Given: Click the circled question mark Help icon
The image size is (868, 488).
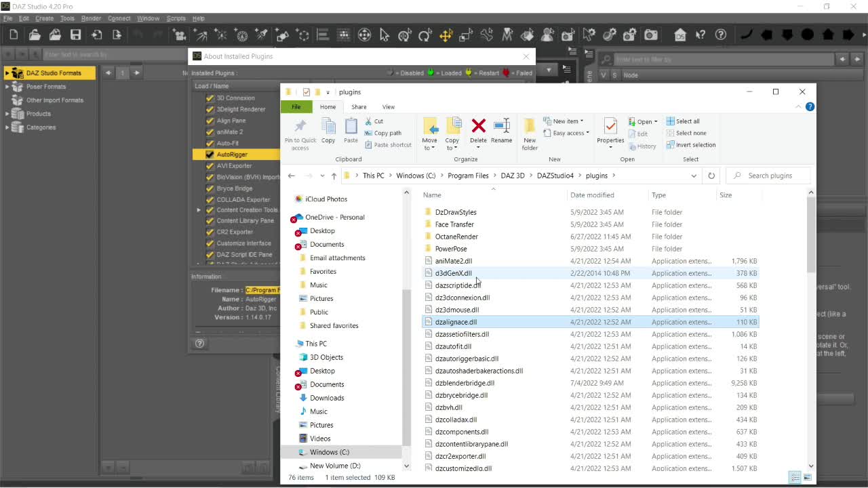Looking at the screenshot, I should click(721, 35).
